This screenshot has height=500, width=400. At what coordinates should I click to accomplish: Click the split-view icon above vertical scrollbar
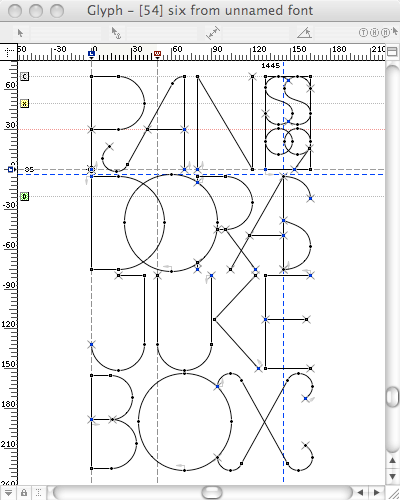click(393, 52)
